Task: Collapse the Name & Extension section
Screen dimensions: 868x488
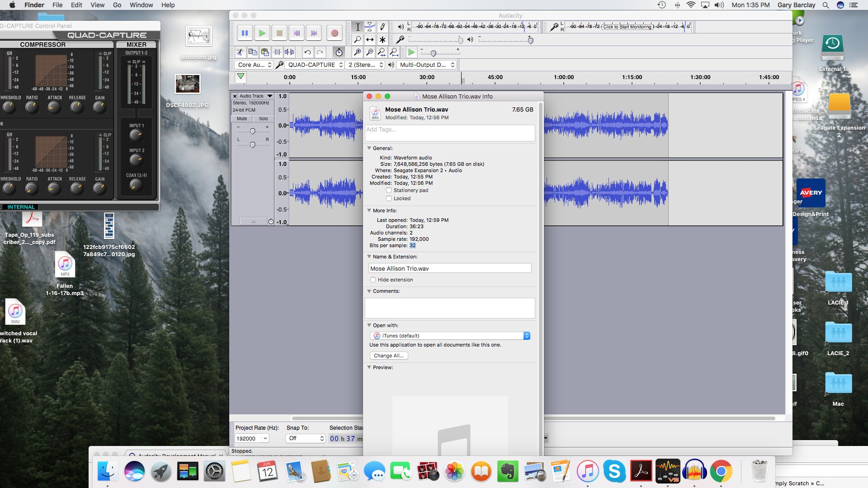Action: pos(369,257)
